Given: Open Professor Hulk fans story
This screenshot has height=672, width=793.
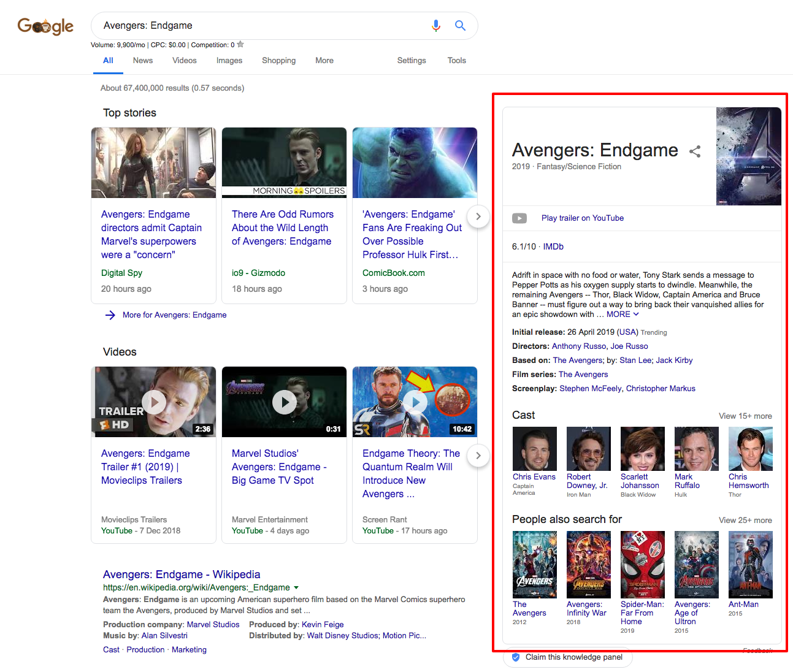Looking at the screenshot, I should pyautogui.click(x=412, y=234).
